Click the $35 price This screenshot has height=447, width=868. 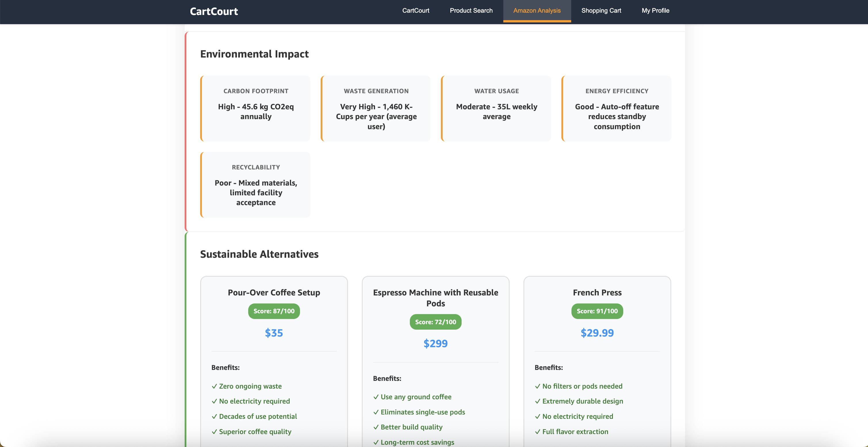pos(274,333)
